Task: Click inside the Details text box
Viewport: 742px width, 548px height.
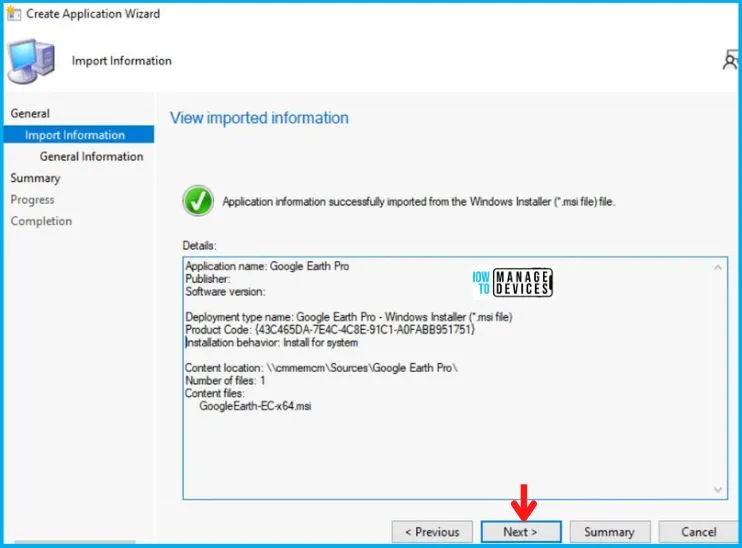Action: pyautogui.click(x=455, y=378)
